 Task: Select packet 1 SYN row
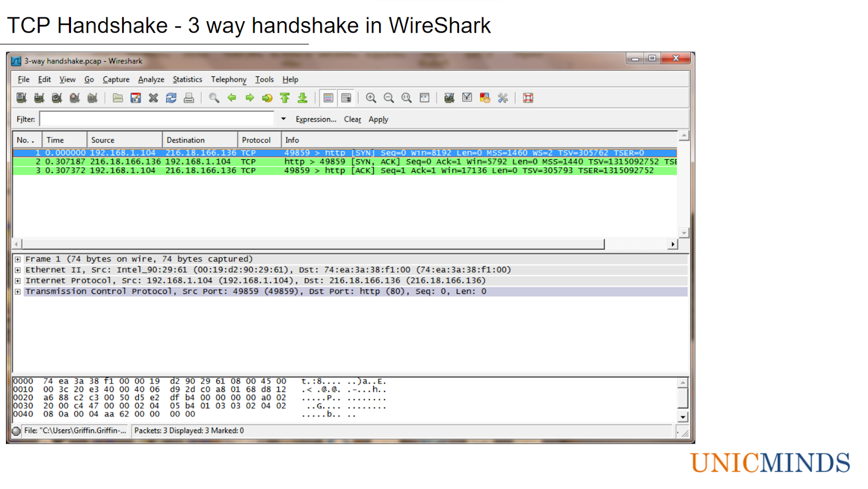pyautogui.click(x=345, y=153)
